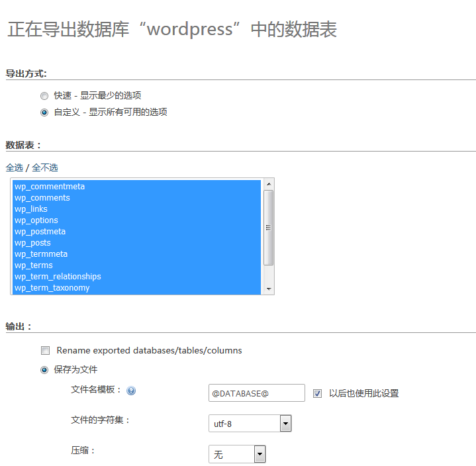Enable Rename exported databases/tables/columns checkbox
The height and width of the screenshot is (466, 476).
[46, 350]
